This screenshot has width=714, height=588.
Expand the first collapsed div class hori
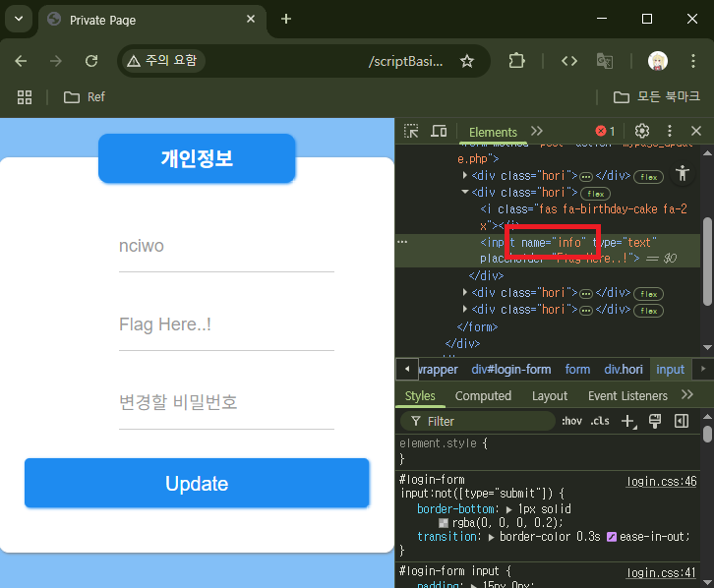click(464, 175)
